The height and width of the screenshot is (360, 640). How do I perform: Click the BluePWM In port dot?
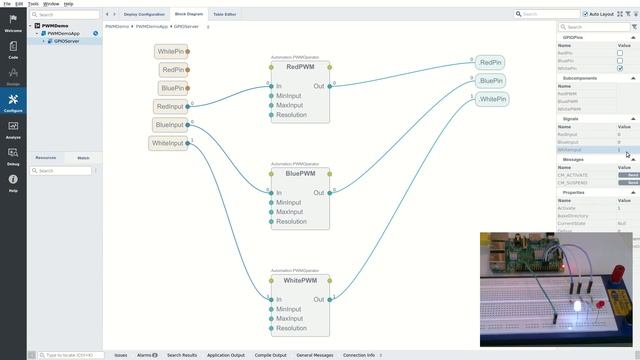coord(271,193)
